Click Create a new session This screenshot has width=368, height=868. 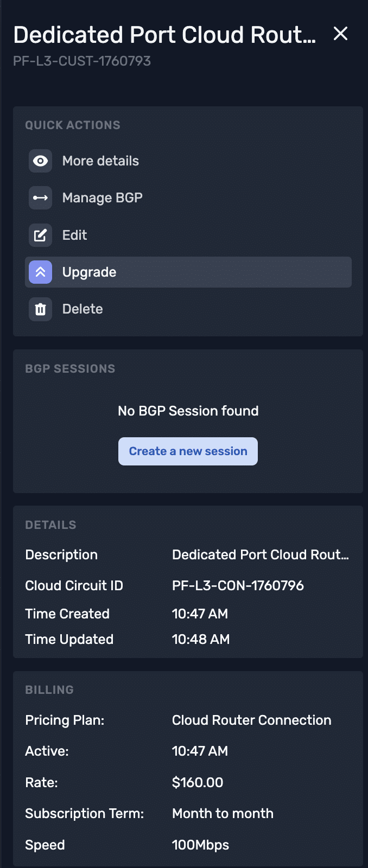tap(188, 451)
